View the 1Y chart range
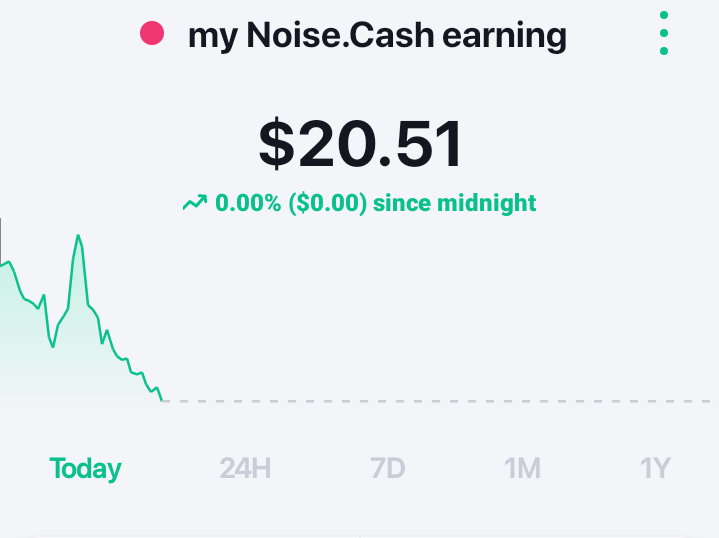 pos(655,468)
